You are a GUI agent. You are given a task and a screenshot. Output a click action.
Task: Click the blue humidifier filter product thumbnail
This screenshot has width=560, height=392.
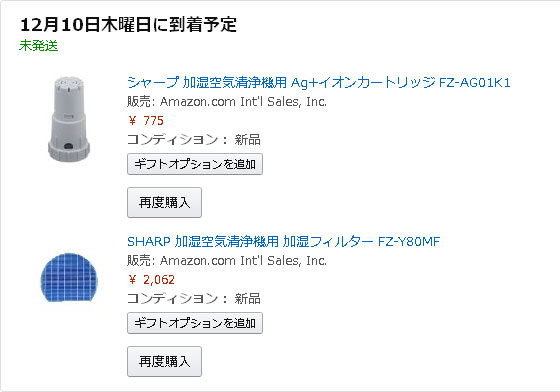click(69, 277)
